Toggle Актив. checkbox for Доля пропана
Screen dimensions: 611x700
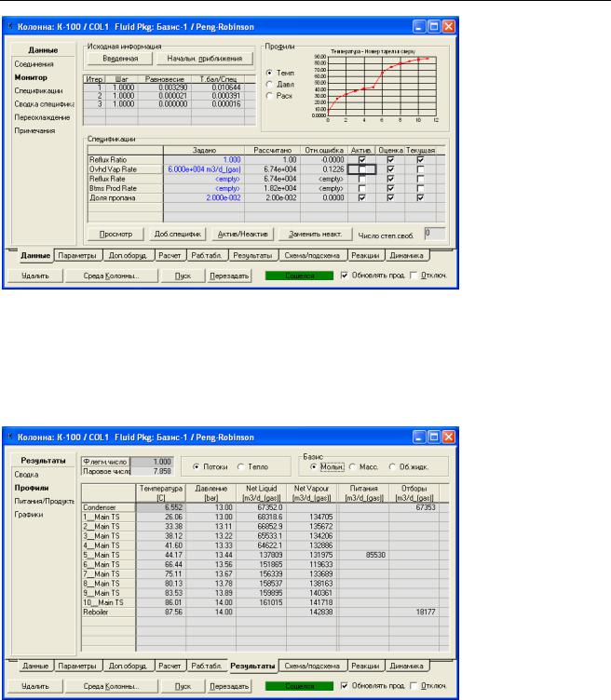point(361,197)
